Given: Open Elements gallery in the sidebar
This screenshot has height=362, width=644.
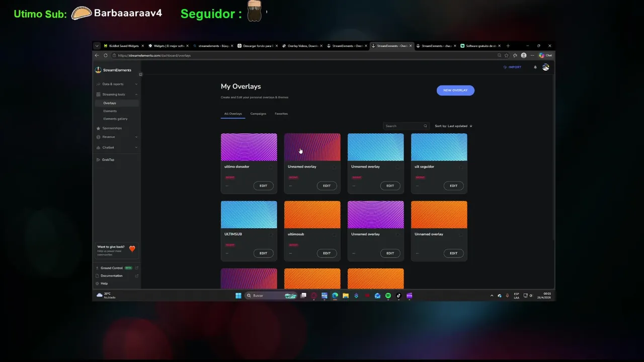Looking at the screenshot, I should tap(115, 119).
